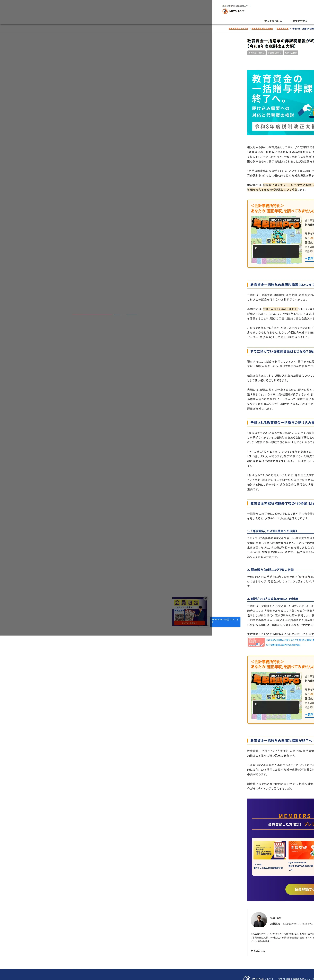Viewport: 314px width, 980px height.
Task: Select the 非課税措置終了 tag
Action: 274,53
